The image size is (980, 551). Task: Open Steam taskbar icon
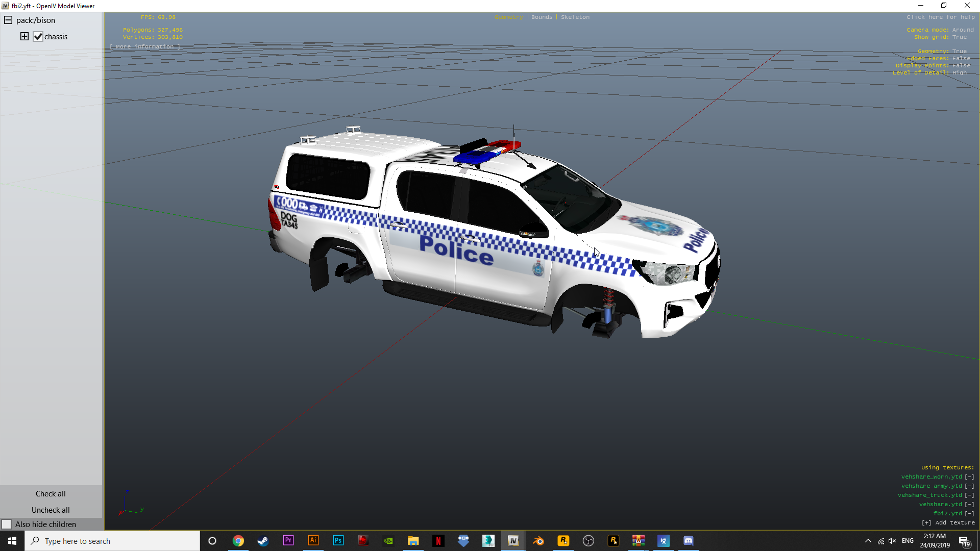pos(263,541)
